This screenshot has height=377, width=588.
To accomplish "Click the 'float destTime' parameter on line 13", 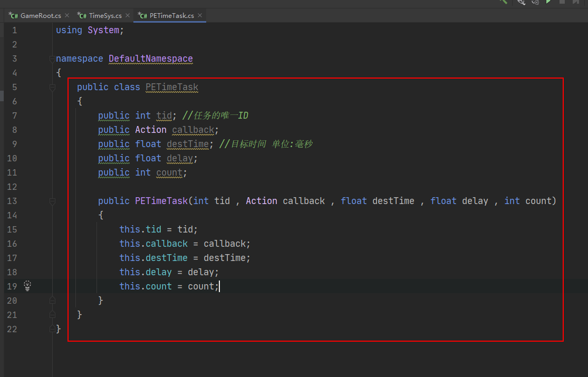I will (x=378, y=201).
